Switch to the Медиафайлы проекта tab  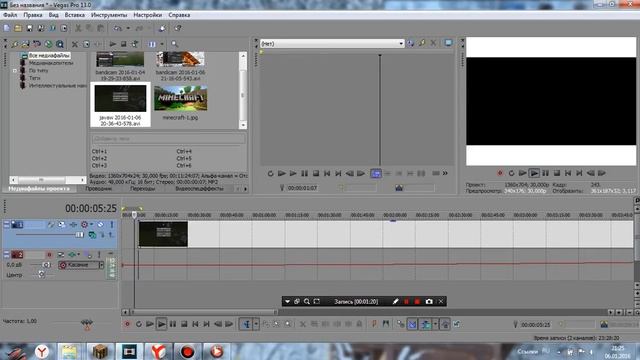[x=39, y=189]
